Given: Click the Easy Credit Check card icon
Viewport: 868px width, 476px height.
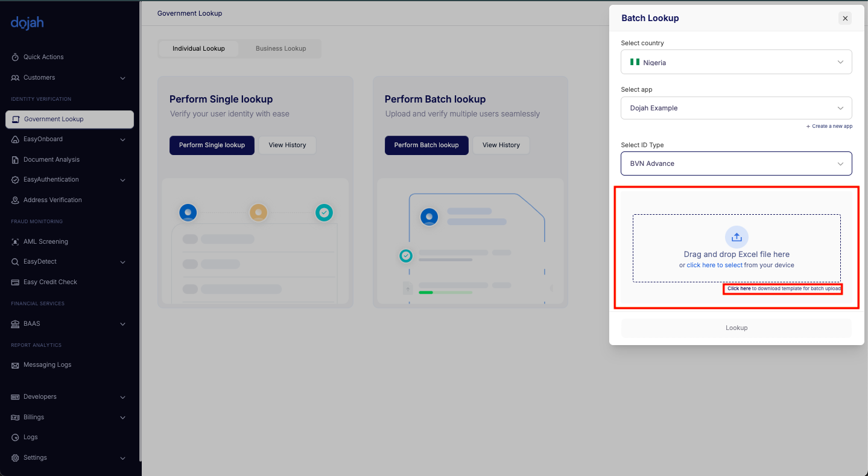Looking at the screenshot, I should 15,282.
